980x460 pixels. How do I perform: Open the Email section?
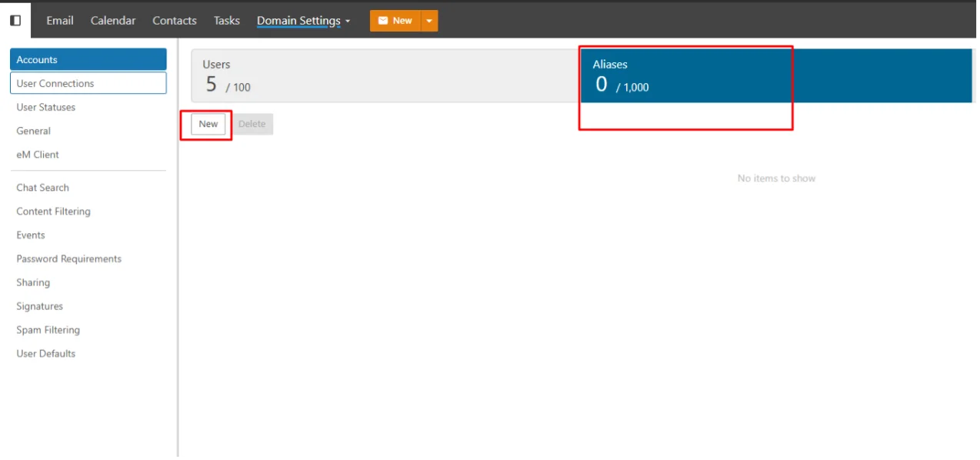(x=60, y=21)
